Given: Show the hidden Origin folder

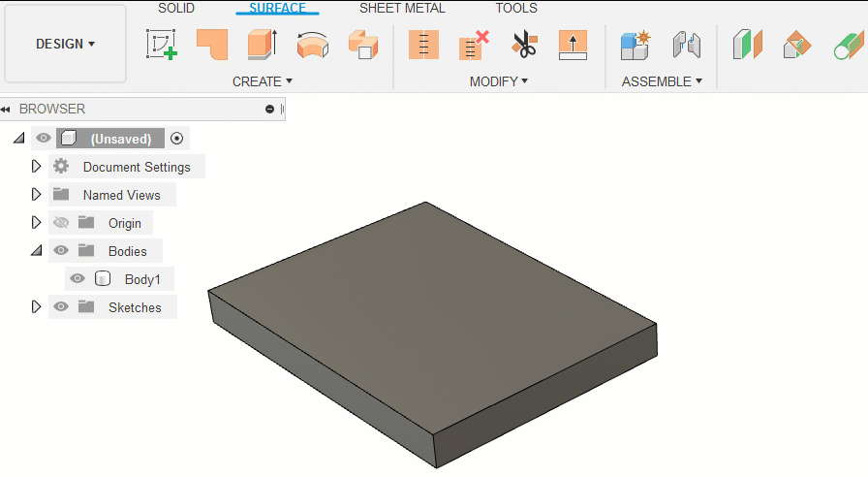Looking at the screenshot, I should pyautogui.click(x=61, y=223).
